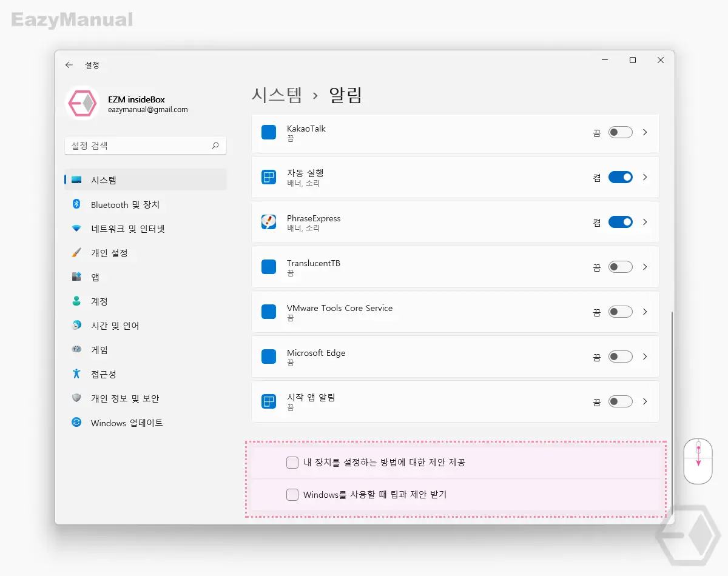Click the 접근성 accessibility figure icon
Viewport: 728px width, 576px height.
(76, 374)
